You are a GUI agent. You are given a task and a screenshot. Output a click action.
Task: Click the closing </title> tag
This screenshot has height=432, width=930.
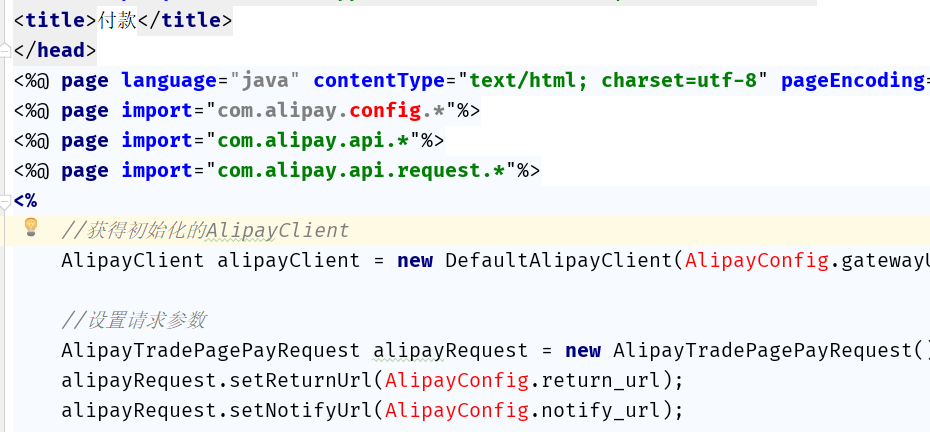pyautogui.click(x=185, y=21)
